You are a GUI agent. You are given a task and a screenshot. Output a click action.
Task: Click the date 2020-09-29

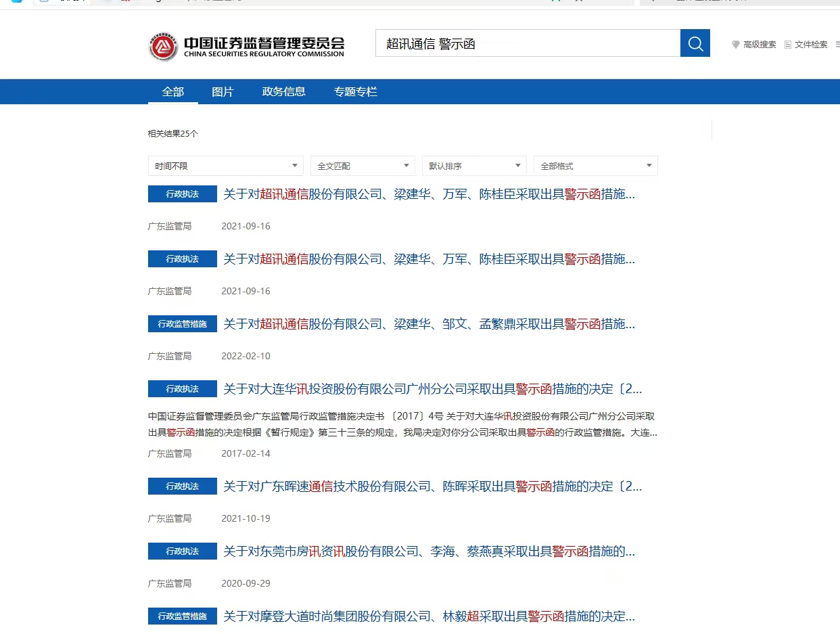tap(246, 583)
